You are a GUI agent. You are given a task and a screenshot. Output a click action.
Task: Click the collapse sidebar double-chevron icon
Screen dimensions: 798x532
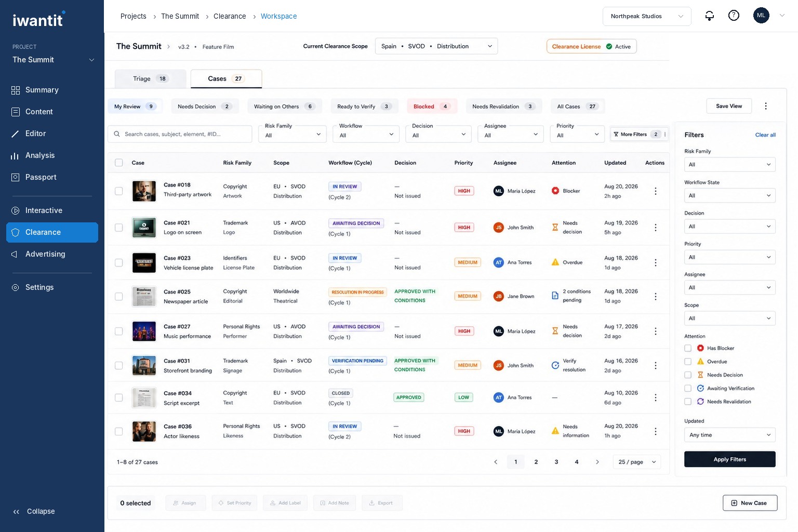tap(16, 512)
